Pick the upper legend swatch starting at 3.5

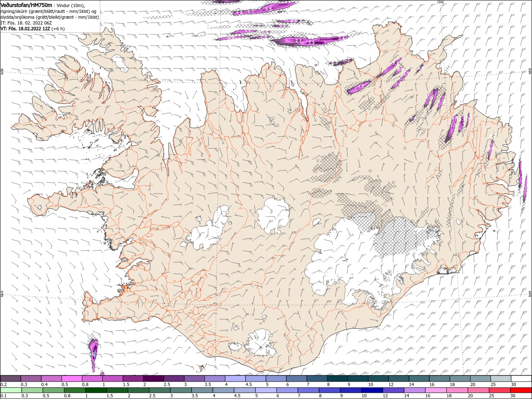click(x=214, y=379)
